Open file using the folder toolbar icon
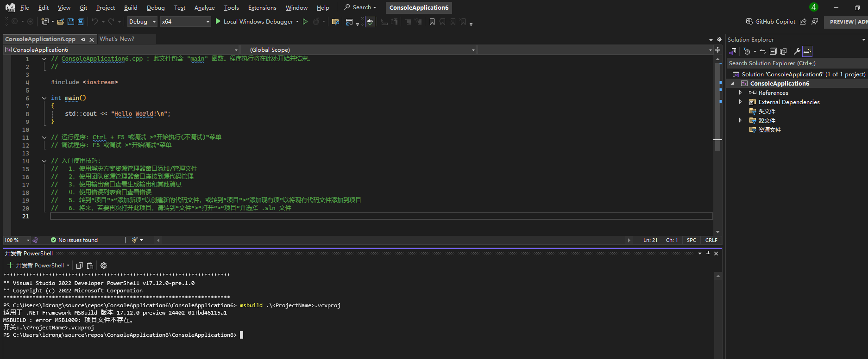Screen dimensions: 868x359 [x=61, y=21]
